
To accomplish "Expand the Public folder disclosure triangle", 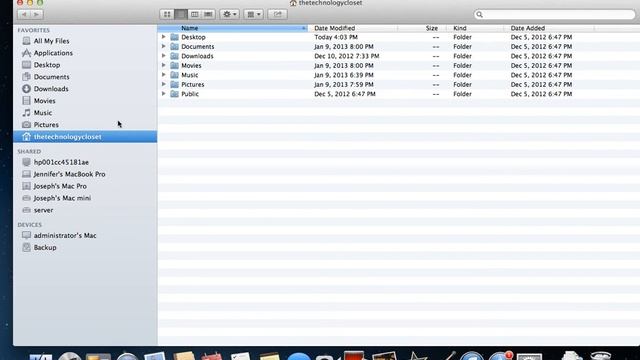I will point(164,93).
